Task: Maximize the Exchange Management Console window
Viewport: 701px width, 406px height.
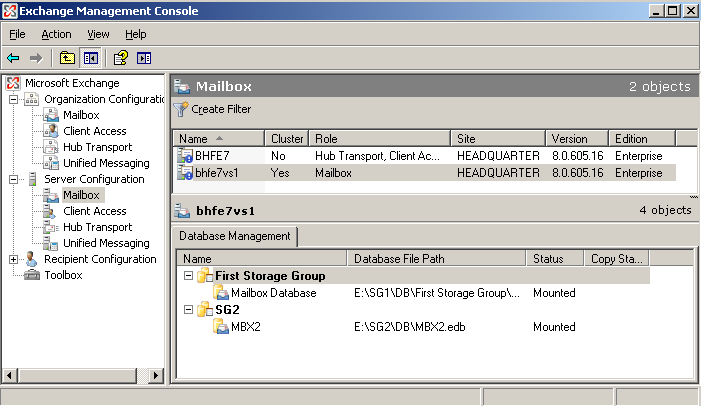Action: [x=672, y=11]
